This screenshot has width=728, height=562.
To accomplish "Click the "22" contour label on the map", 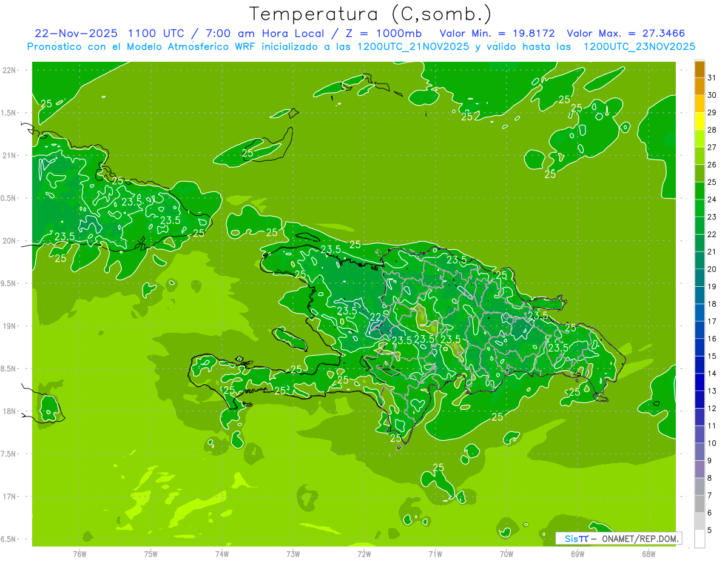I will tap(376, 318).
